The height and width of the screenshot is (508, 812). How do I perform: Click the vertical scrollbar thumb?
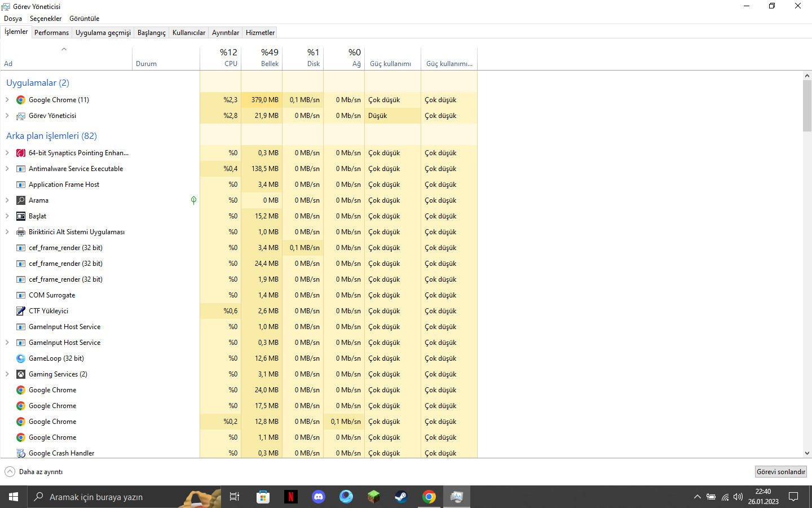(x=807, y=106)
